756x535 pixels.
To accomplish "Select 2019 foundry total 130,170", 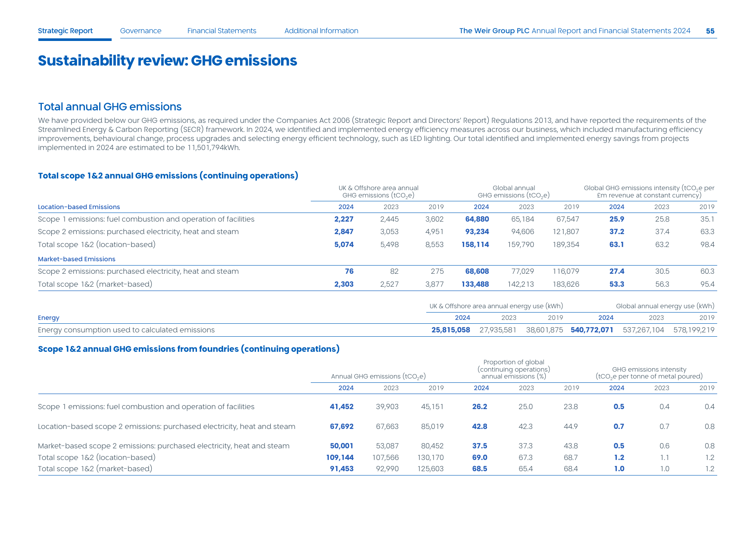I will click(431, 457).
